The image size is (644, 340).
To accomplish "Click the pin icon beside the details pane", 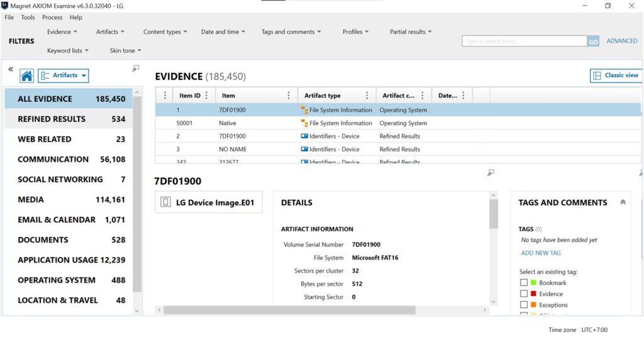I will [491, 173].
